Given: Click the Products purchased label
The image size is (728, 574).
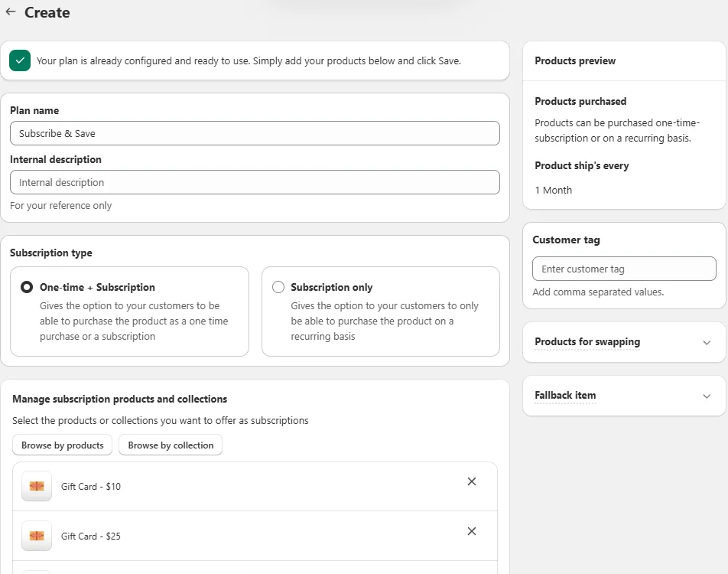Looking at the screenshot, I should [x=580, y=101].
